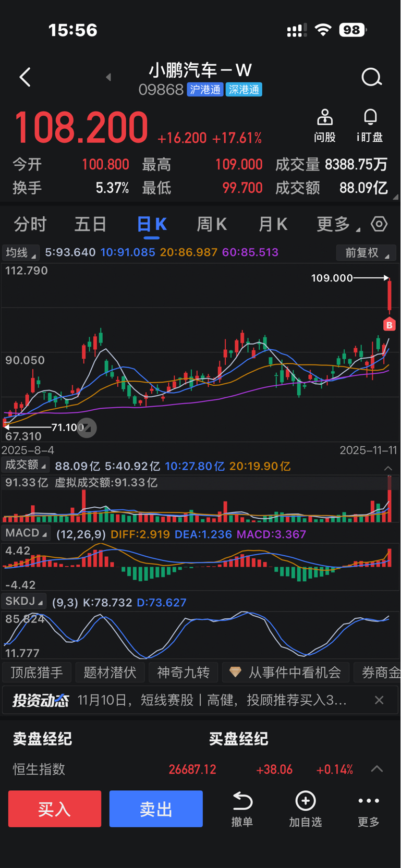Tap the MA60 value 60:85.513
Image resolution: width=401 pixels, height=868 pixels.
click(x=250, y=252)
